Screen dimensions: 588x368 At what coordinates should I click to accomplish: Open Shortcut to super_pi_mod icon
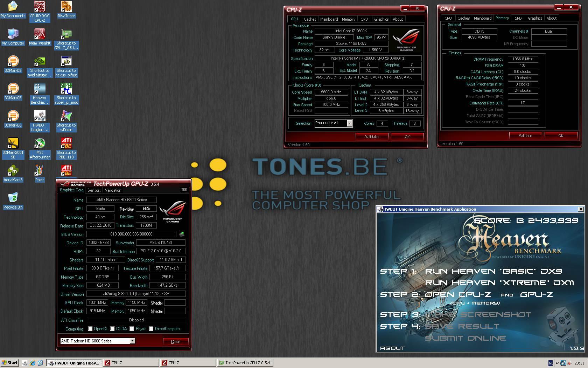click(x=66, y=94)
